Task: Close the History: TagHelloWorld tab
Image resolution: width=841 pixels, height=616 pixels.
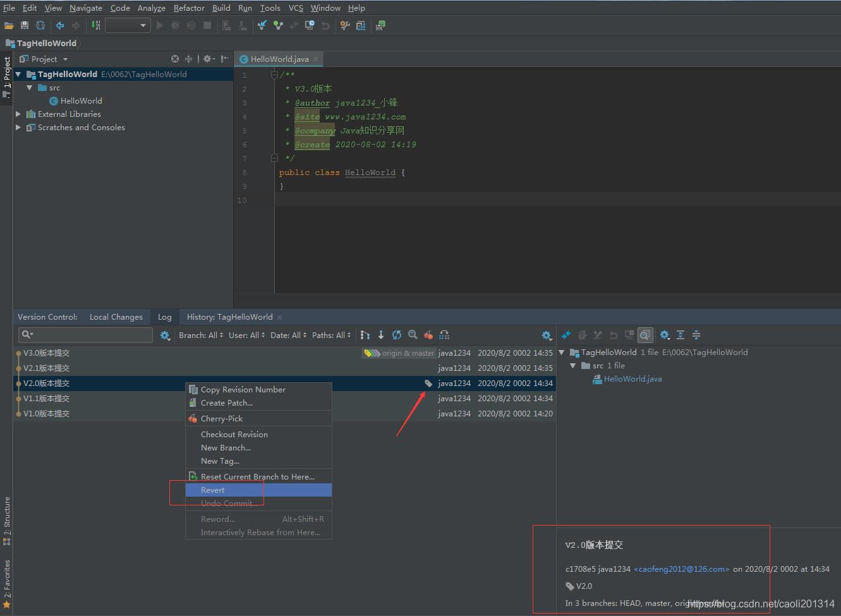Action: coord(280,317)
